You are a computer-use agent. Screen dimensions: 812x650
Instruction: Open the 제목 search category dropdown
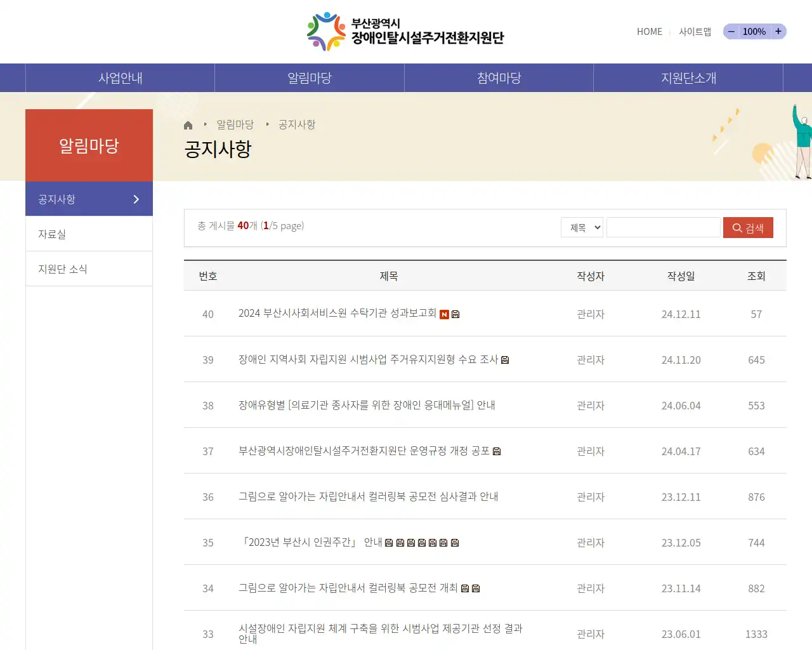582,227
